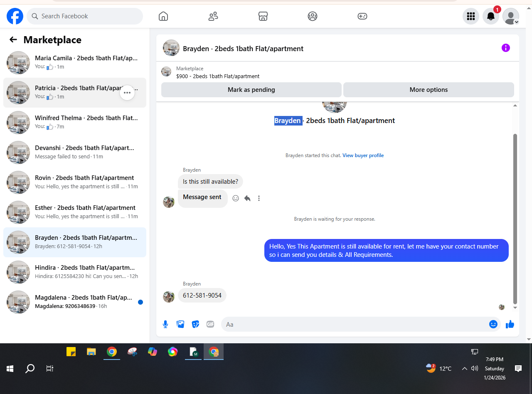Image resolution: width=532 pixels, height=394 pixels.
Task: Click the blue reply message bubble
Action: coord(387,250)
